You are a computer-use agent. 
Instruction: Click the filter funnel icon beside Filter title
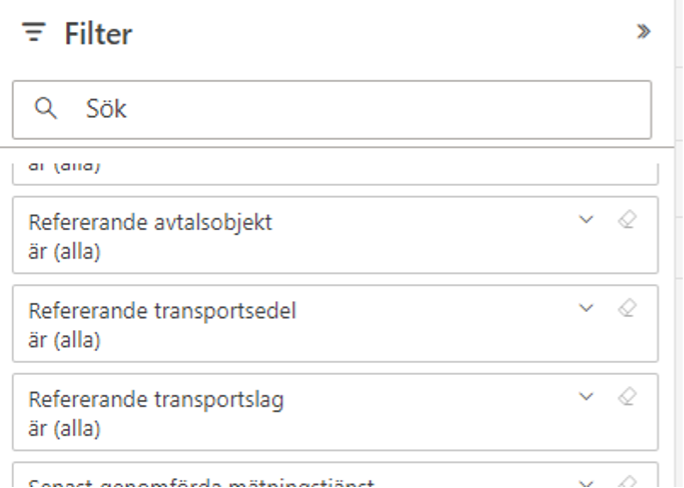34,32
